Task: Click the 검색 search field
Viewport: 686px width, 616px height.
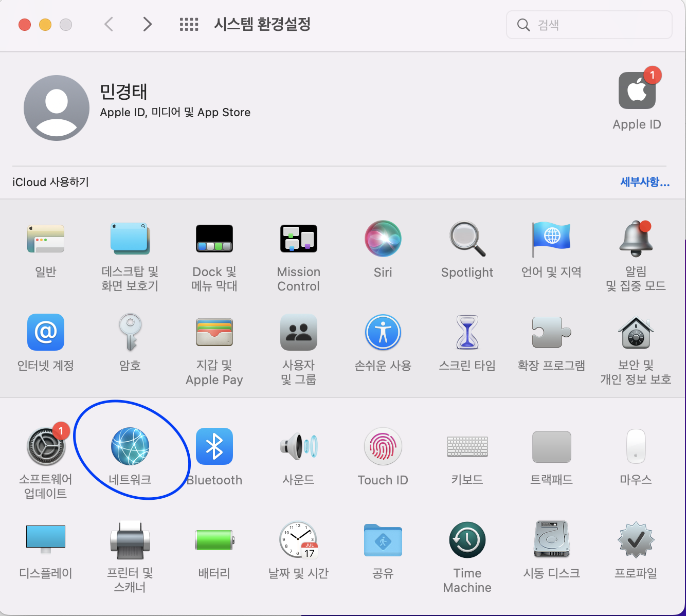Action: point(589,25)
